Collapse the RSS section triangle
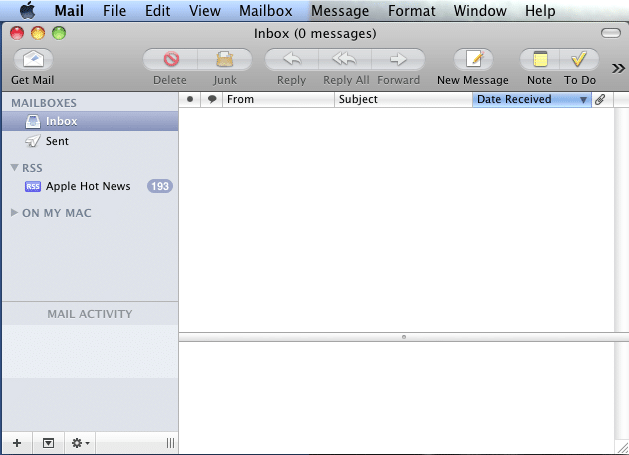This screenshot has width=629, height=455. 14,167
